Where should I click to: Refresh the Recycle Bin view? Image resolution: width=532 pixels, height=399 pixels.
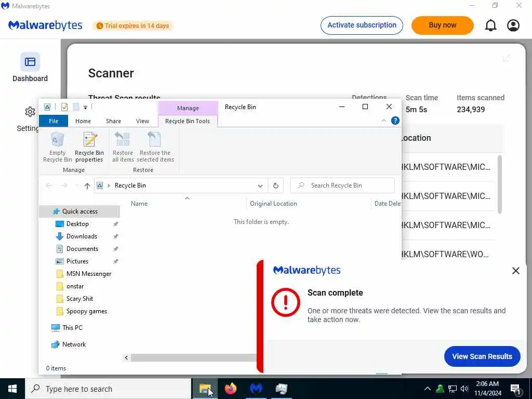click(x=276, y=185)
